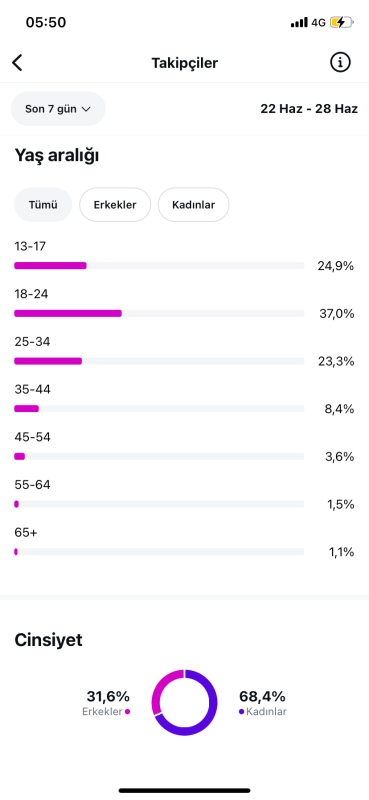
Task: Select the Erkekler filter chip
Action: (115, 205)
